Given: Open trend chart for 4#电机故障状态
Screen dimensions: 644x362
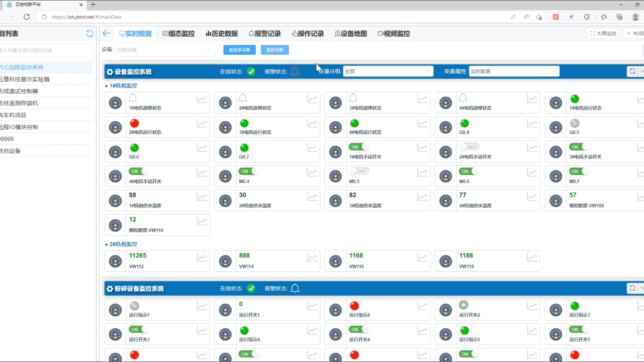Looking at the screenshot, I should coord(532,99).
